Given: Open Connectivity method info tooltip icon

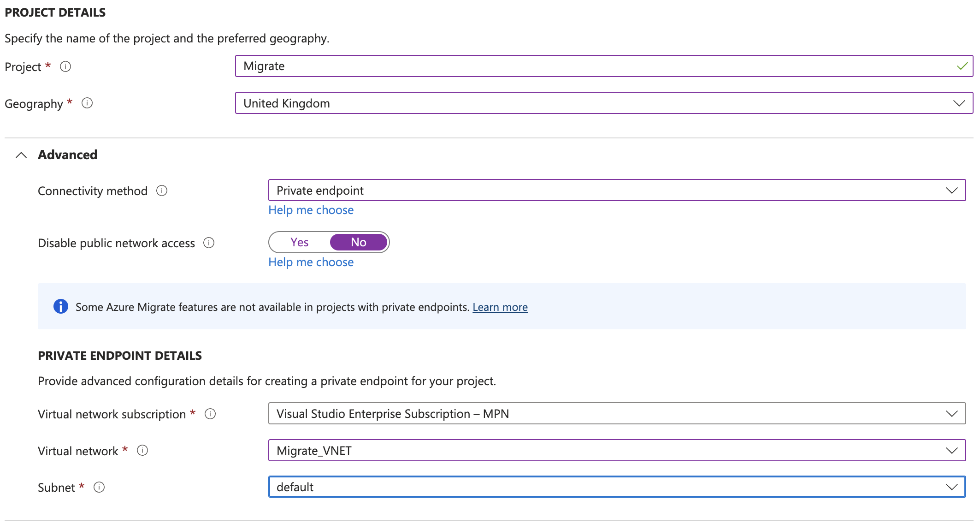Looking at the screenshot, I should coord(162,191).
